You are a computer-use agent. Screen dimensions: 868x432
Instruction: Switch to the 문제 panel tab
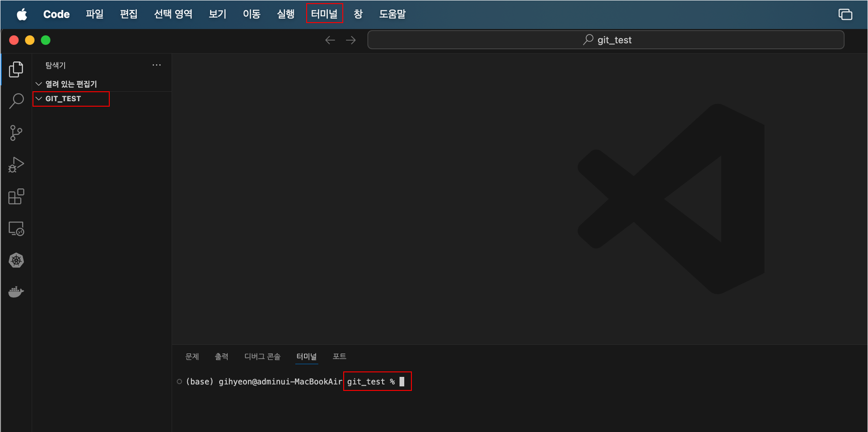coord(192,357)
